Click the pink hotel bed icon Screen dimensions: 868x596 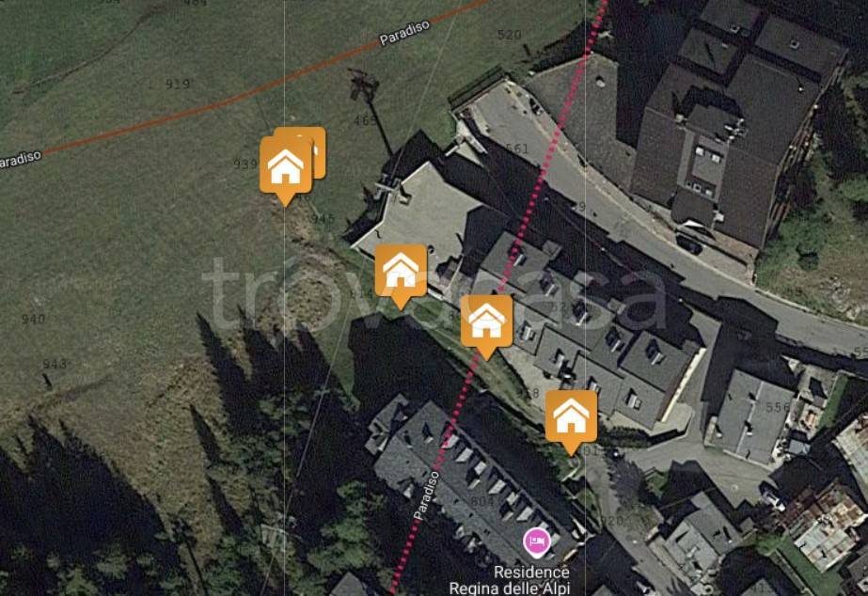pyautogui.click(x=537, y=542)
